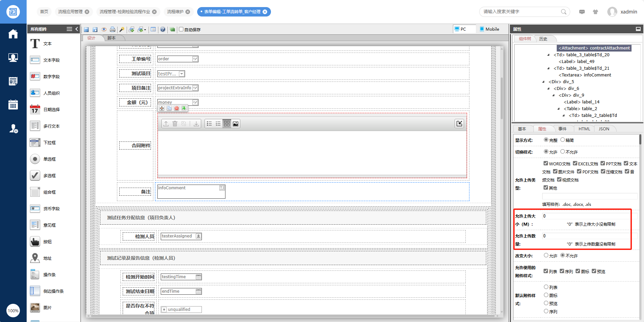Select the Textarea infoComment tree item
Image resolution: width=644 pixels, height=322 pixels.
(x=585, y=75)
